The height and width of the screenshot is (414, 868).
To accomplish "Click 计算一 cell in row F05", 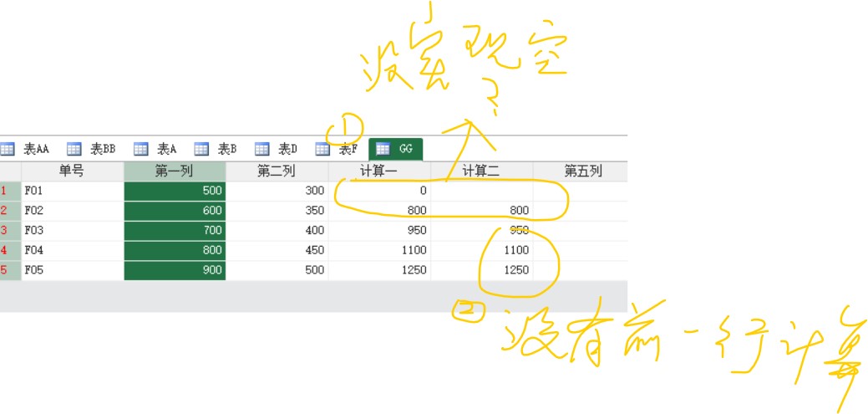I will 379,270.
